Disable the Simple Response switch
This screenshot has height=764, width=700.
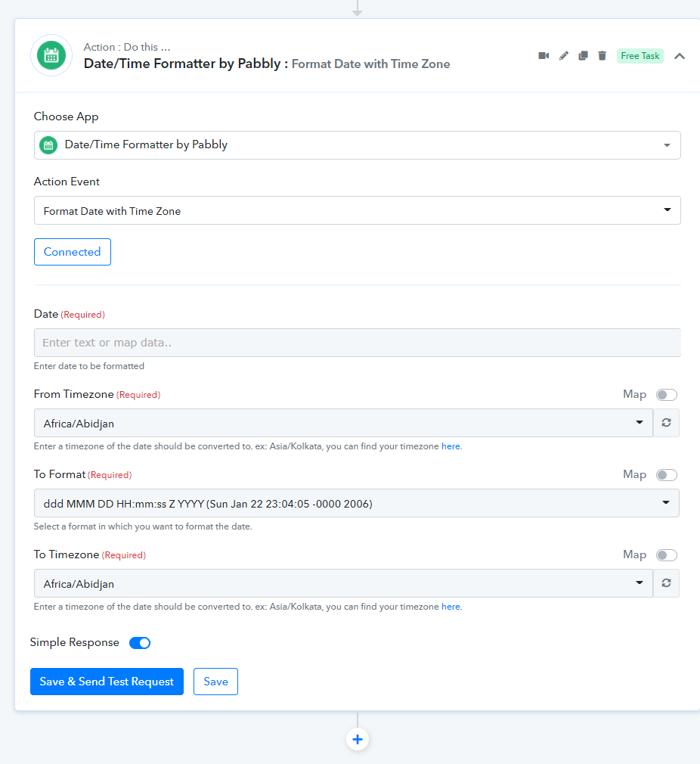(140, 643)
